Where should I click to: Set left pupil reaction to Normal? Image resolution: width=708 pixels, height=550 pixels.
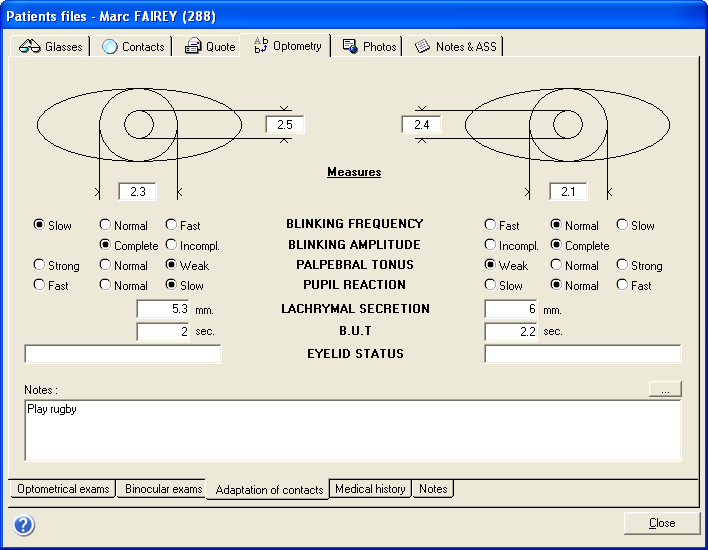coord(105,286)
